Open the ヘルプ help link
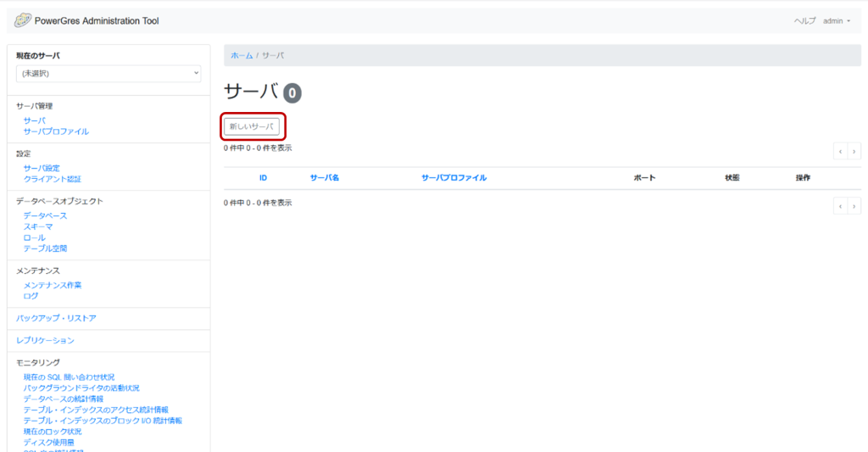The width and height of the screenshot is (868, 452). 804,21
